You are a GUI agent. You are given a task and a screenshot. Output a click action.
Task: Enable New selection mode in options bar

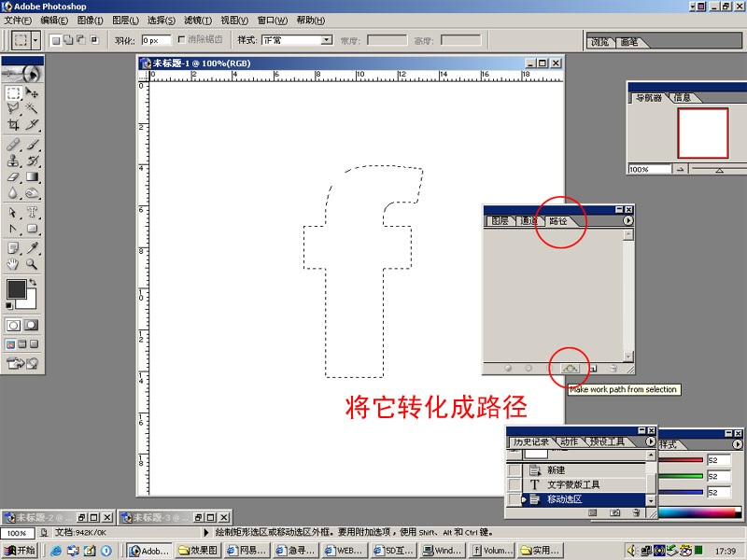pyautogui.click(x=56, y=40)
